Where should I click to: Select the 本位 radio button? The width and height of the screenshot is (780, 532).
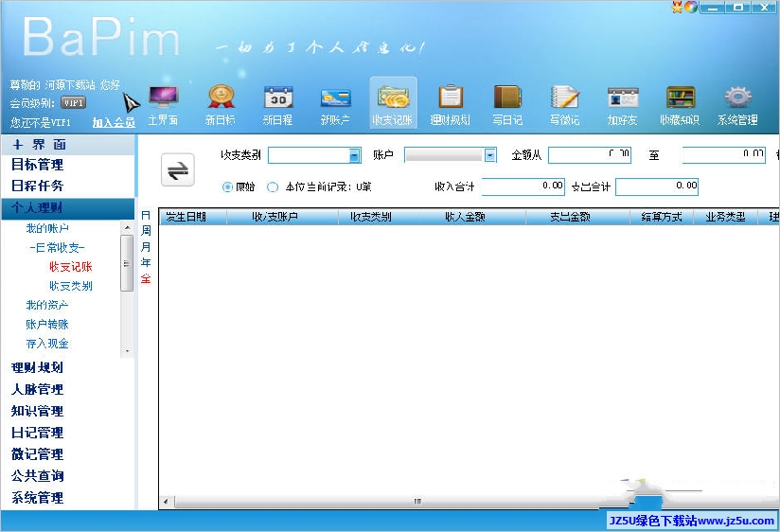point(272,187)
